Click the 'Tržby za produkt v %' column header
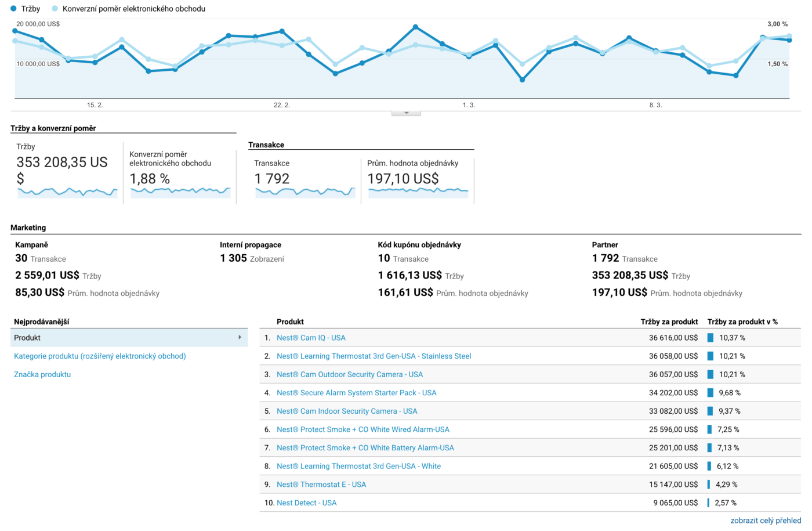 [x=742, y=322]
